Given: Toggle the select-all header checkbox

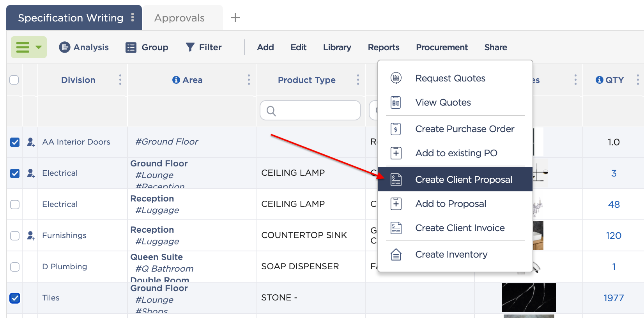Looking at the screenshot, I should point(14,80).
